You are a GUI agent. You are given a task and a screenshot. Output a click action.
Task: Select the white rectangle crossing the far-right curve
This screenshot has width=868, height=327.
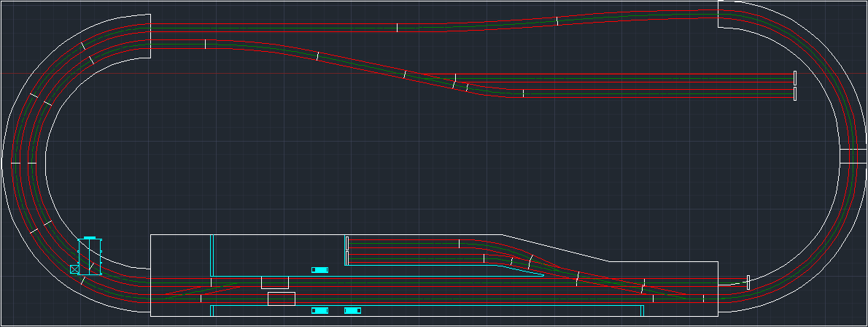pos(853,155)
